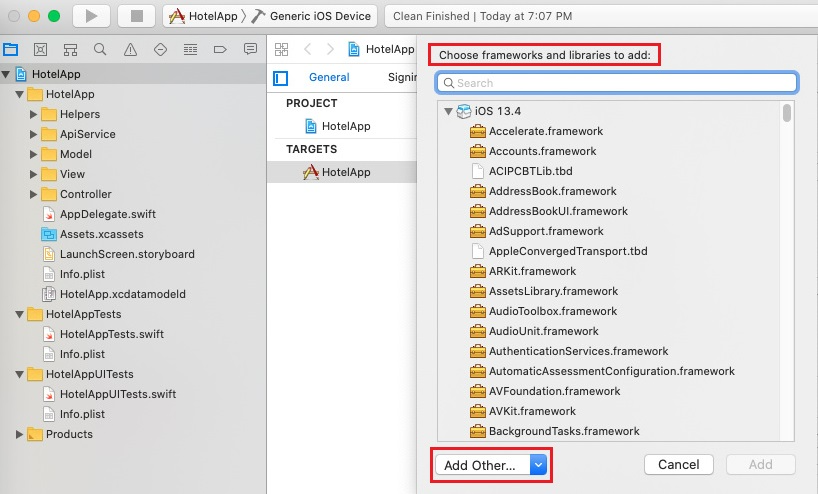Run the project with the Play button

tap(91, 16)
